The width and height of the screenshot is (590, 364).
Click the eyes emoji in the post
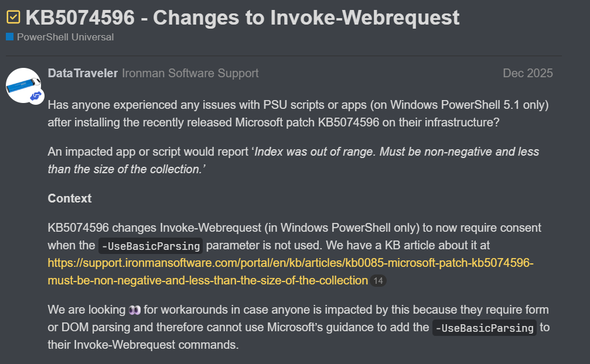pyautogui.click(x=135, y=310)
